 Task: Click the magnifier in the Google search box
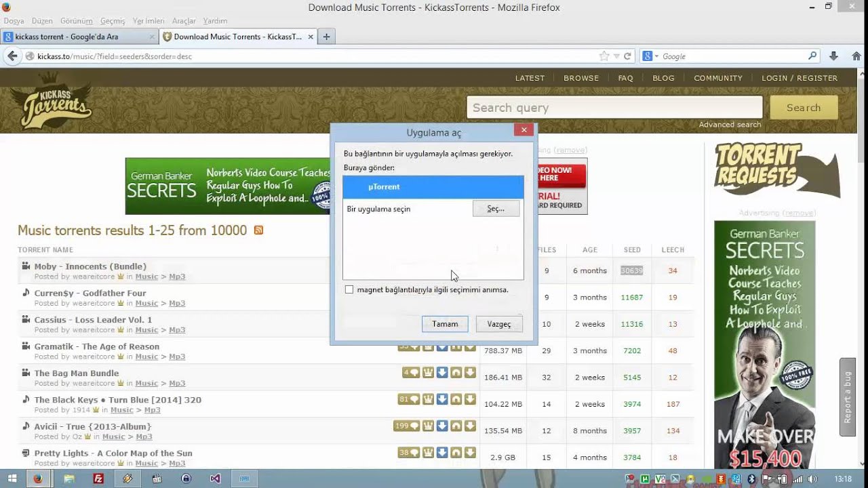(812, 56)
